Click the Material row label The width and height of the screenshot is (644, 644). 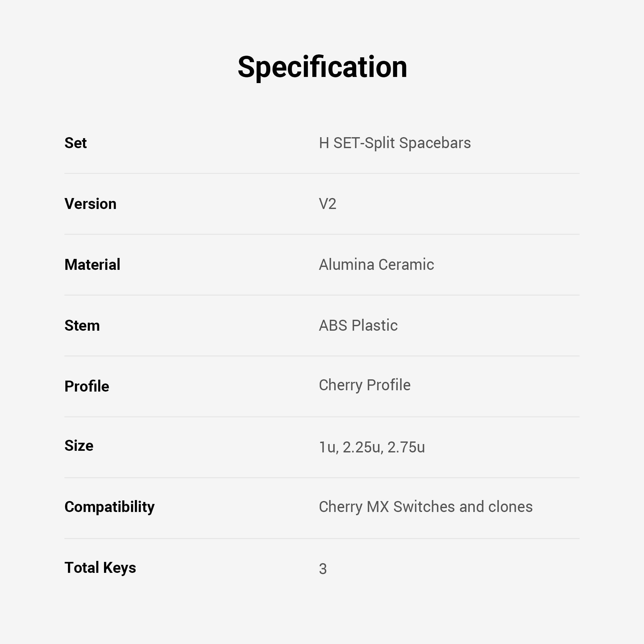point(92,265)
